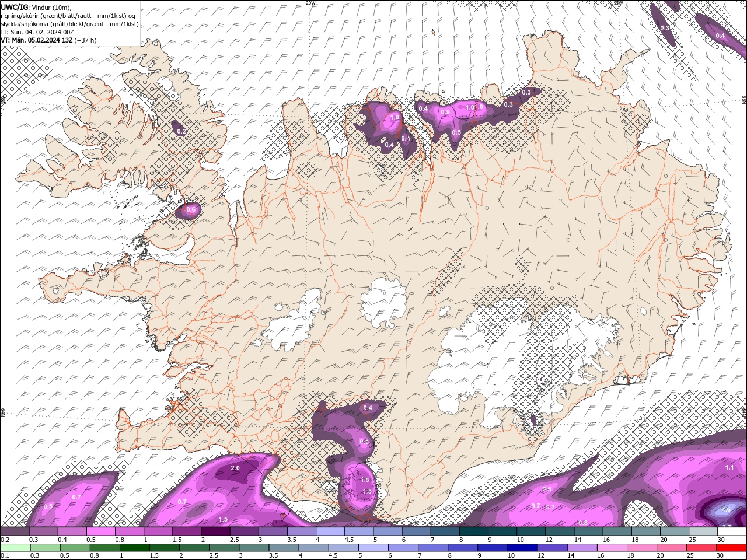Viewport: 747px width, 560px height.
Task: Click the 15W longitude label at the top edge
Action: pyautogui.click(x=618, y=3)
